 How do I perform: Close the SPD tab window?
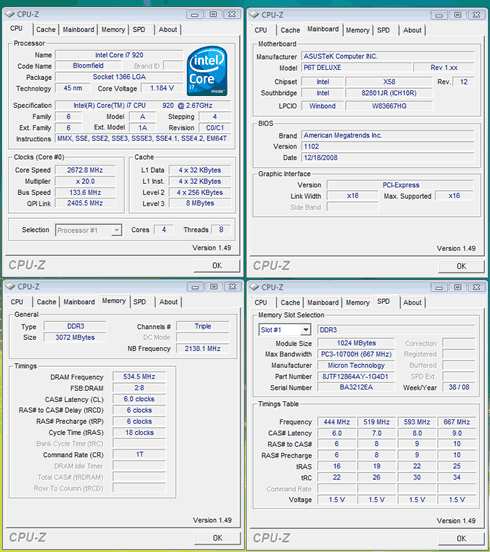coord(476,287)
